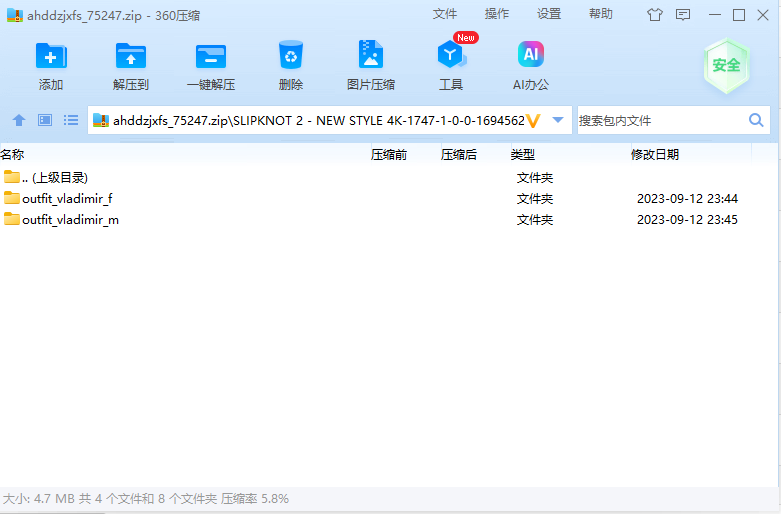Click the 360压缩 app icon in title bar
The width and height of the screenshot is (781, 514).
[15, 15]
